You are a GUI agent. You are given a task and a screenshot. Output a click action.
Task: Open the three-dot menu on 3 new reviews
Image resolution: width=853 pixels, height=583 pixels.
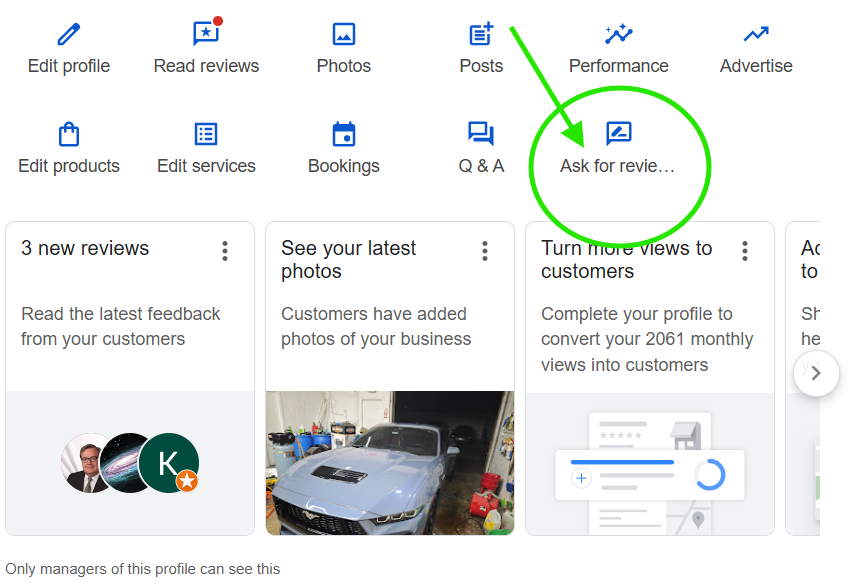(x=225, y=251)
